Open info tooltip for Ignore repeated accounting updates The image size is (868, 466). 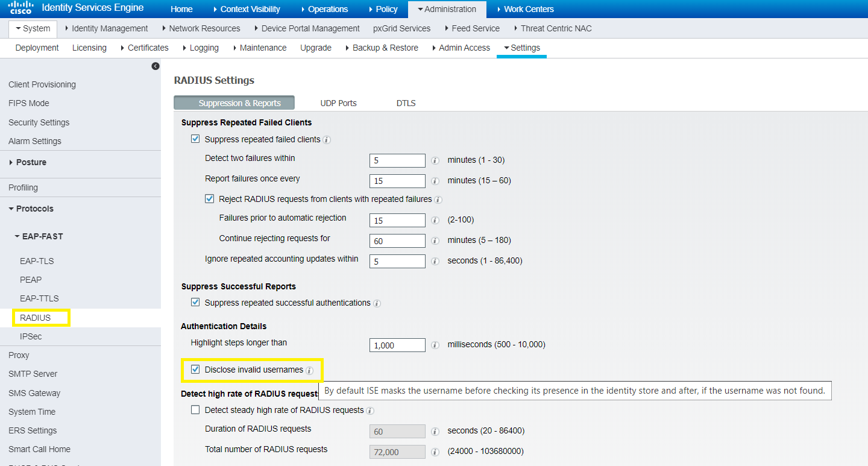435,261
